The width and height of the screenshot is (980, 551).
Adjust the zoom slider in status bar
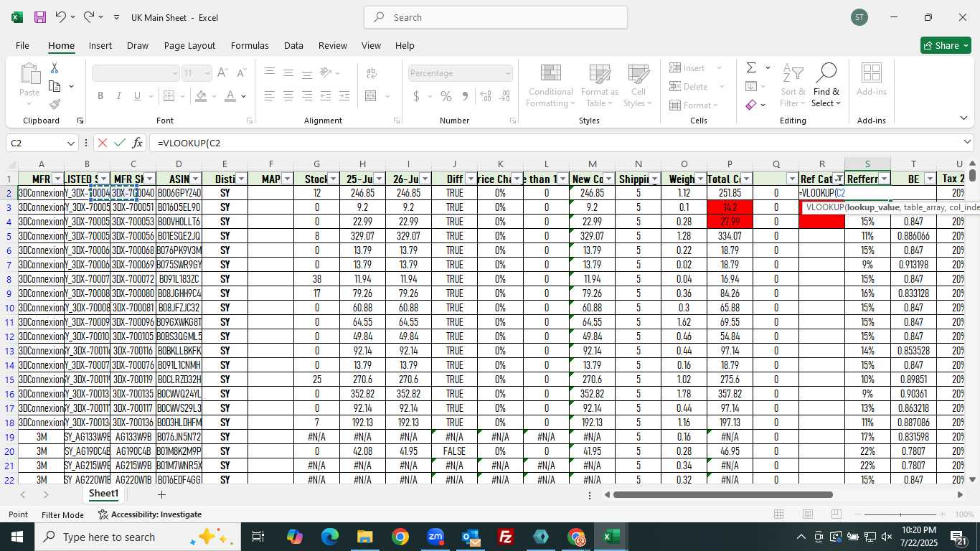(901, 514)
